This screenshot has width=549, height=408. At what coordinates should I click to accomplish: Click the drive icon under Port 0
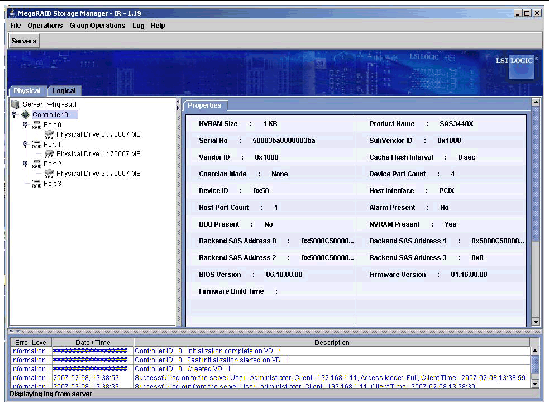(49, 134)
